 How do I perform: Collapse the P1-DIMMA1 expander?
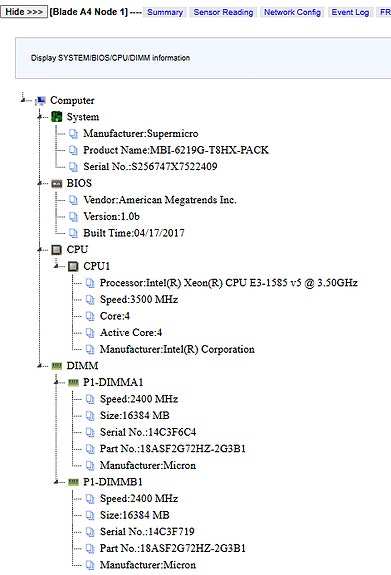click(x=56, y=382)
